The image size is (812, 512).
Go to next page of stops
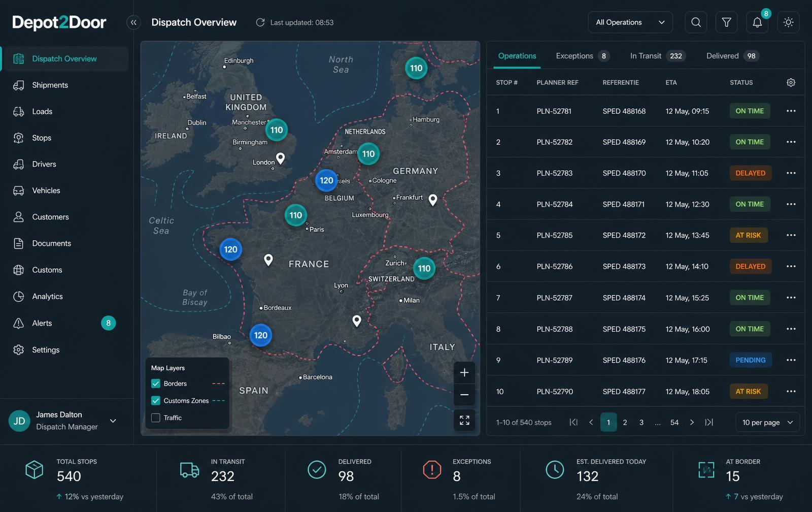click(692, 422)
